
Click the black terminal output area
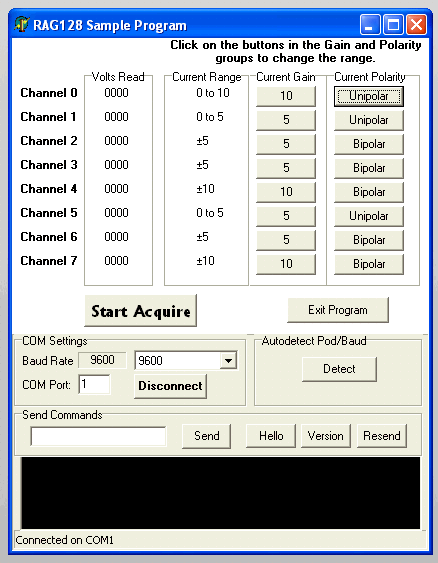pos(220,493)
